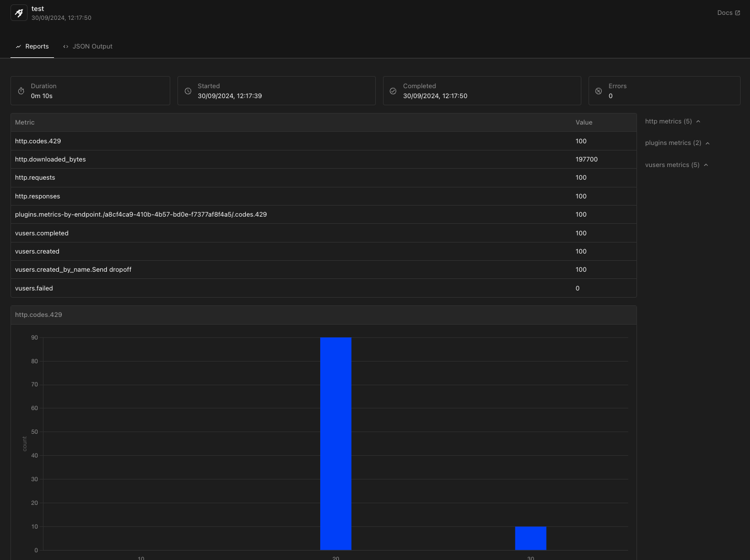Click the short blue bar at 30
The width and height of the screenshot is (750, 560).
coord(531,539)
